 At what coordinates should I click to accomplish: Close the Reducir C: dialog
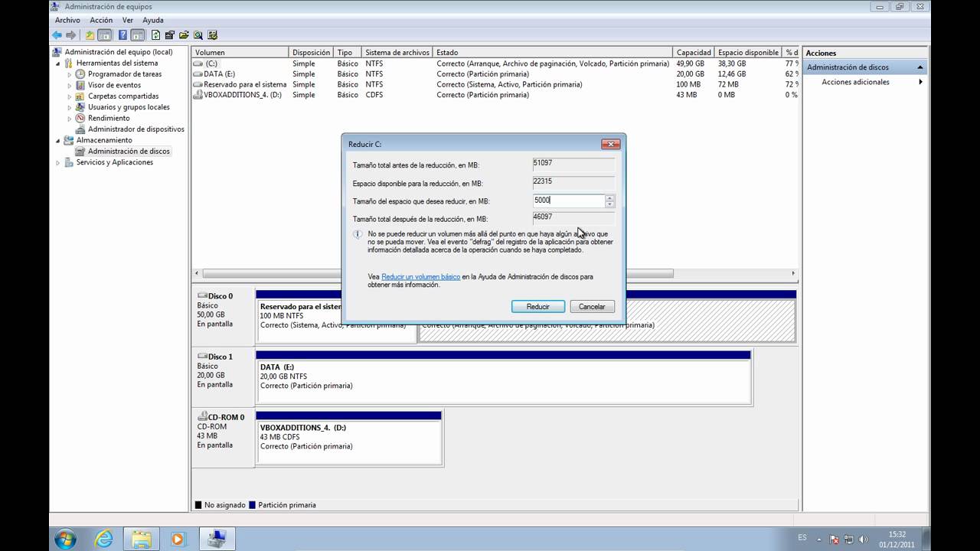tap(610, 144)
